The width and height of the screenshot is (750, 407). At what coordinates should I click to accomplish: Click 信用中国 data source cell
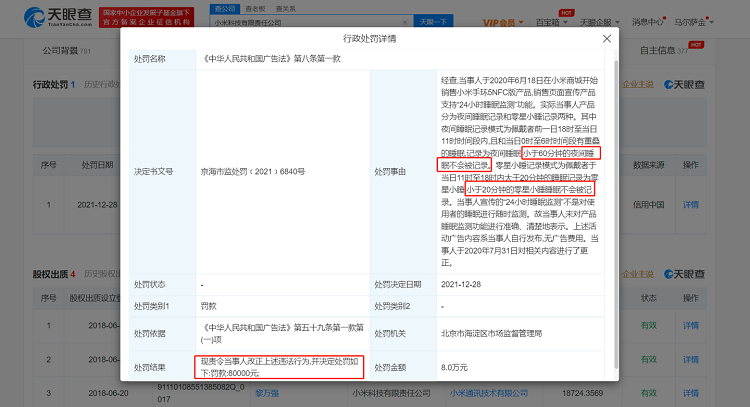click(648, 205)
